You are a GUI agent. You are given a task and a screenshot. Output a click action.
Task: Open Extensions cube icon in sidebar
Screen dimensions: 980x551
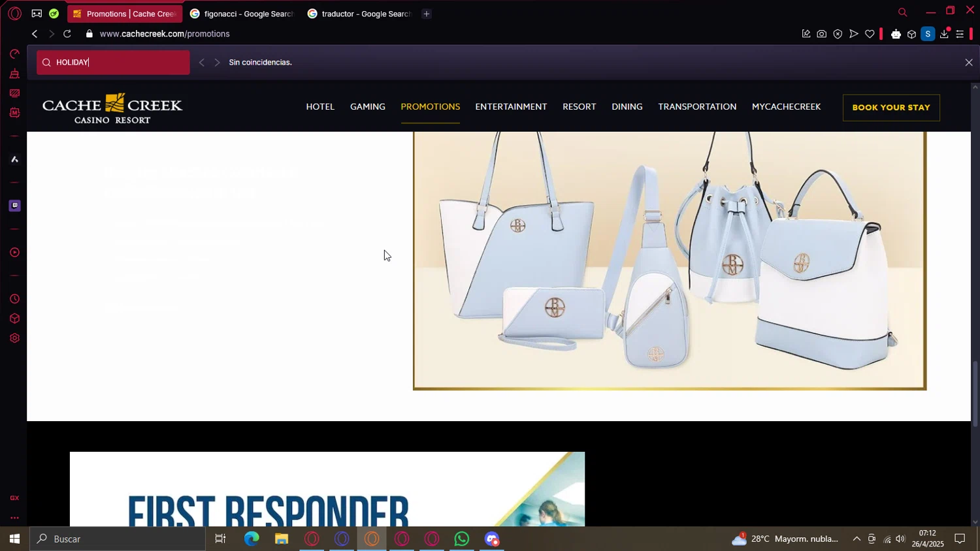14,319
